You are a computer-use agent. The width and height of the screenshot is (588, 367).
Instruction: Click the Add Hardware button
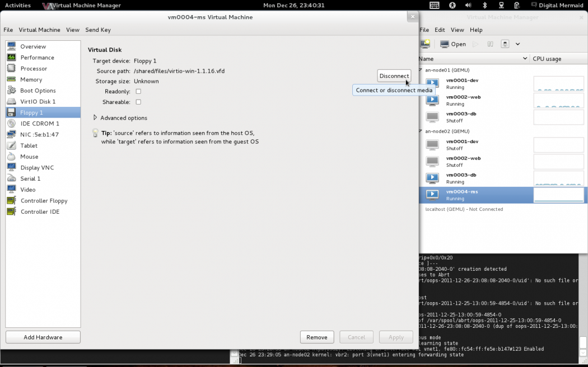[x=43, y=337]
